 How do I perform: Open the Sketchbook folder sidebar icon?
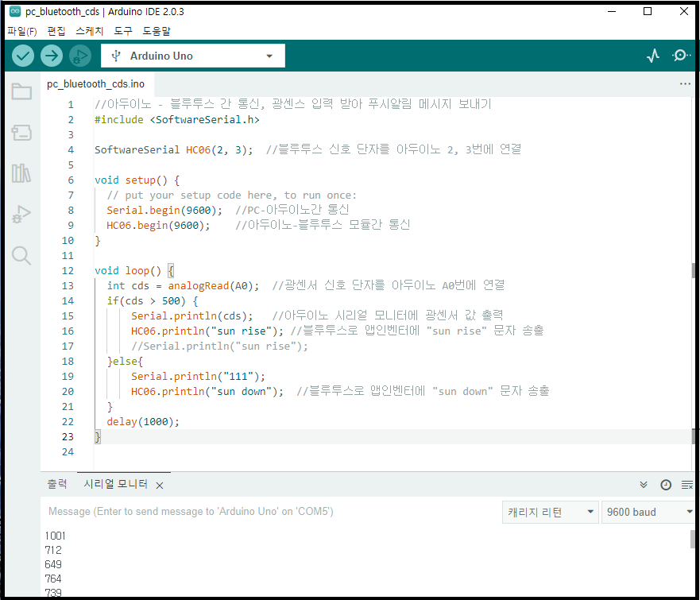pos(21,91)
